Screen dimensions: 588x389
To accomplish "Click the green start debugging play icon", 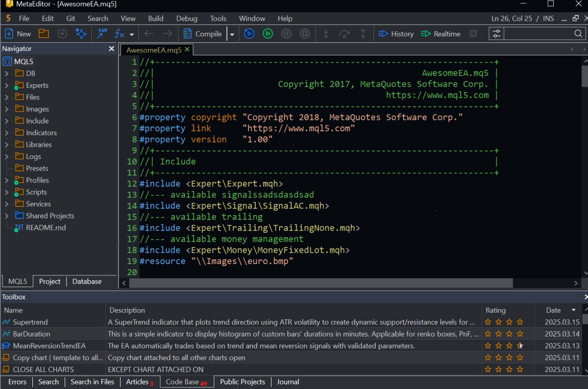I will pos(268,34).
